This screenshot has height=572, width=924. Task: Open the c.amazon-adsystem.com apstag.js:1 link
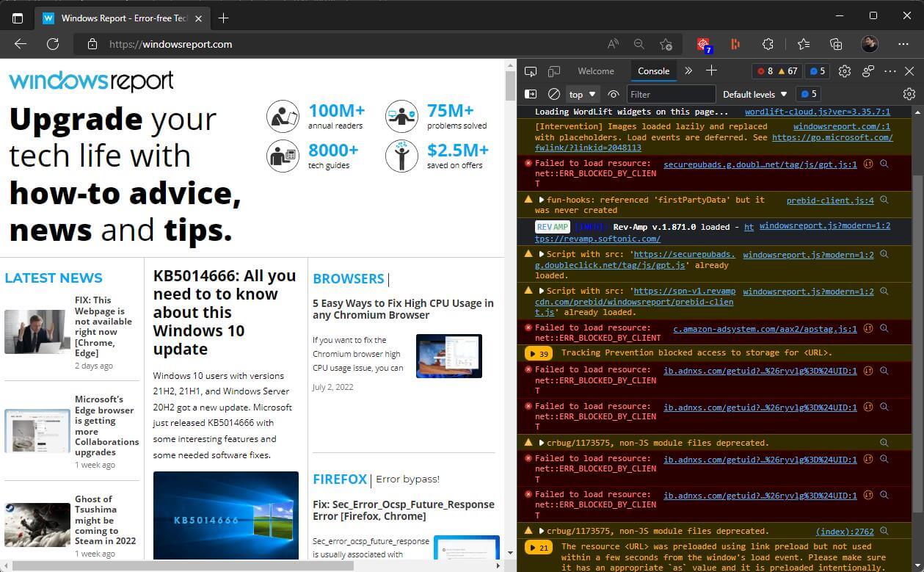coord(765,328)
